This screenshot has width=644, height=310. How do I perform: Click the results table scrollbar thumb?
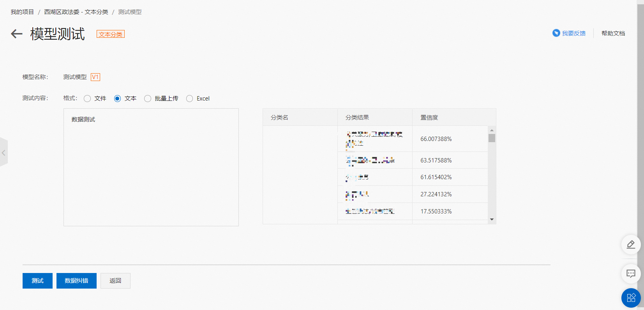click(x=492, y=138)
